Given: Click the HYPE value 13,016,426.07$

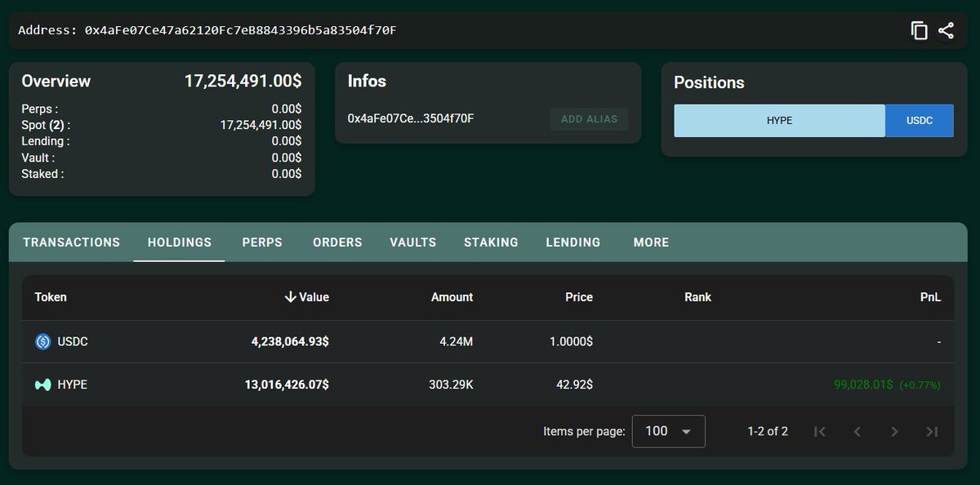Looking at the screenshot, I should point(287,384).
